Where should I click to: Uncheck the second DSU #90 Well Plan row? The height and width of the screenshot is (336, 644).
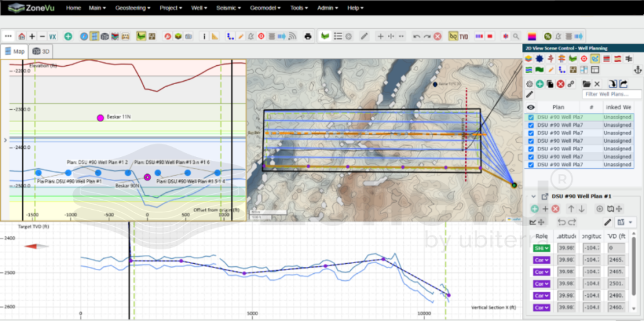[531, 125]
